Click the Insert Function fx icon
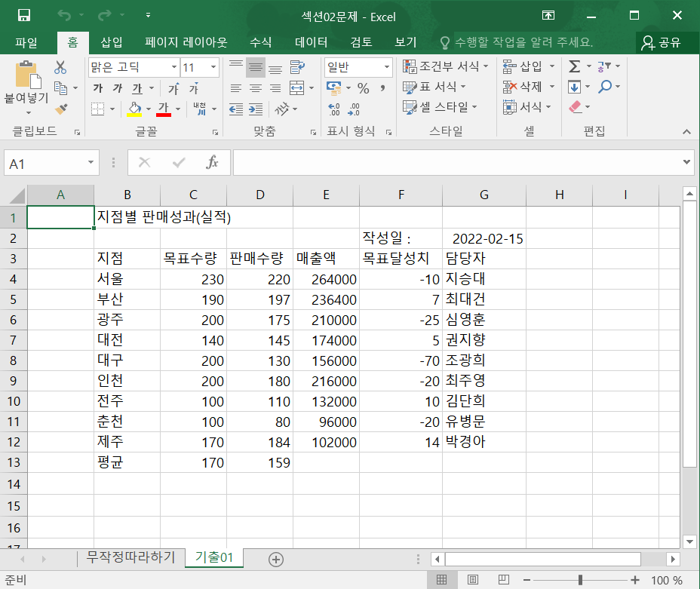Viewport: 700px width, 589px height. 212,162
